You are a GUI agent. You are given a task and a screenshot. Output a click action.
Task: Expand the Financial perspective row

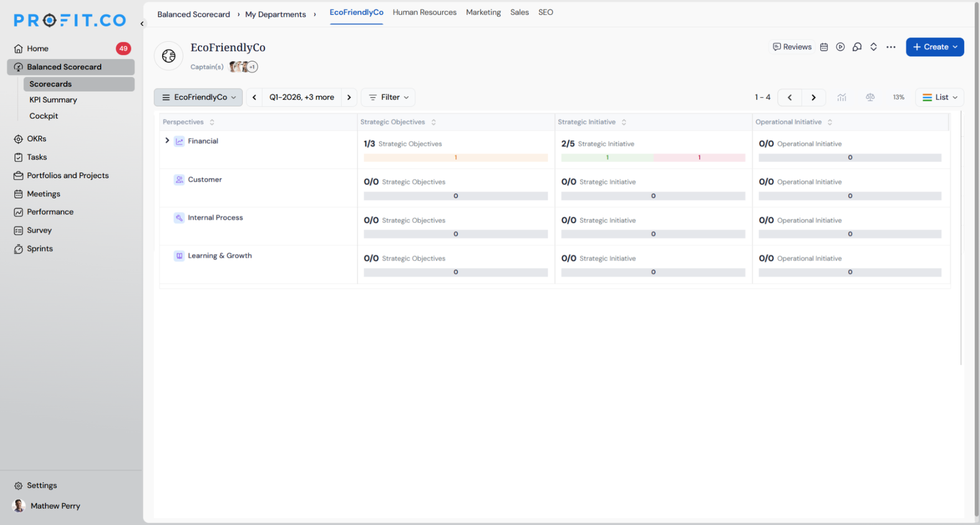167,141
